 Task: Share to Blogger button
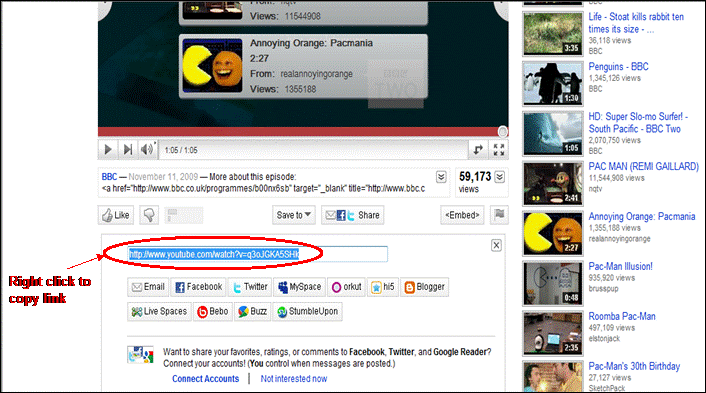pos(425,287)
